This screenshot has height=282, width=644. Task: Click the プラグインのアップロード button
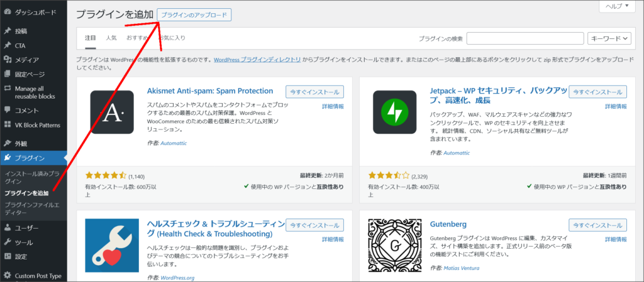click(x=194, y=14)
